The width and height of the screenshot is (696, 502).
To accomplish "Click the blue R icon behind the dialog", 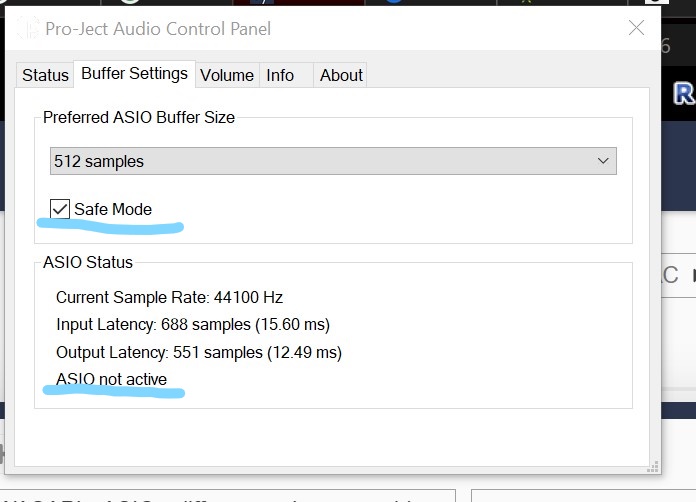I will point(683,93).
